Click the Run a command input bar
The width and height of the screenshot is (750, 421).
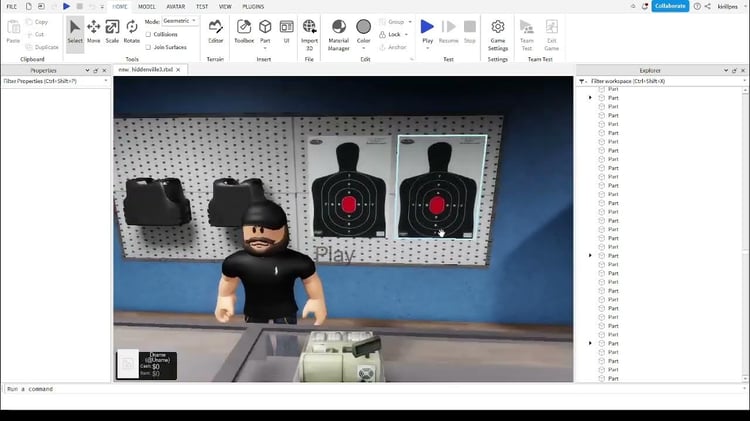tap(373, 389)
